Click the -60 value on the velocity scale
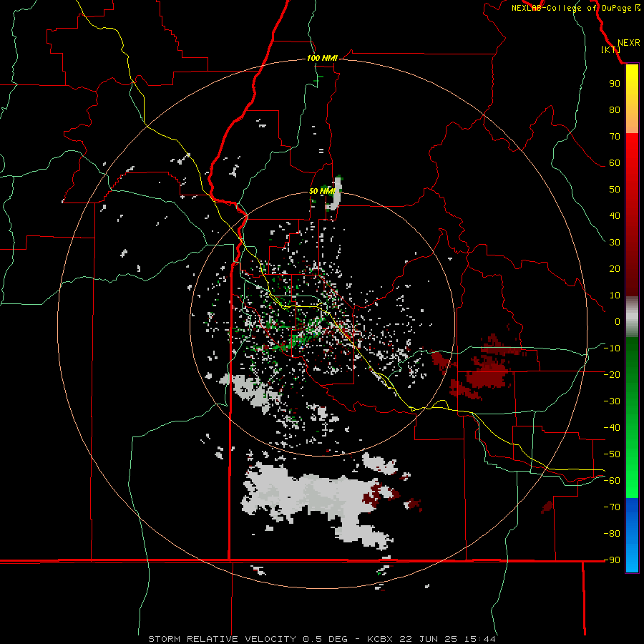Screen dimensions: 644x644 (x=612, y=481)
